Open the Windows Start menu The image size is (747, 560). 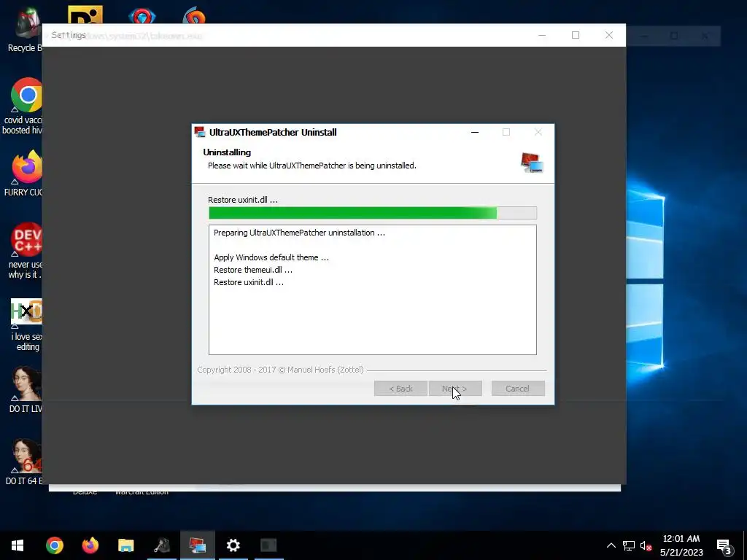[x=18, y=545]
